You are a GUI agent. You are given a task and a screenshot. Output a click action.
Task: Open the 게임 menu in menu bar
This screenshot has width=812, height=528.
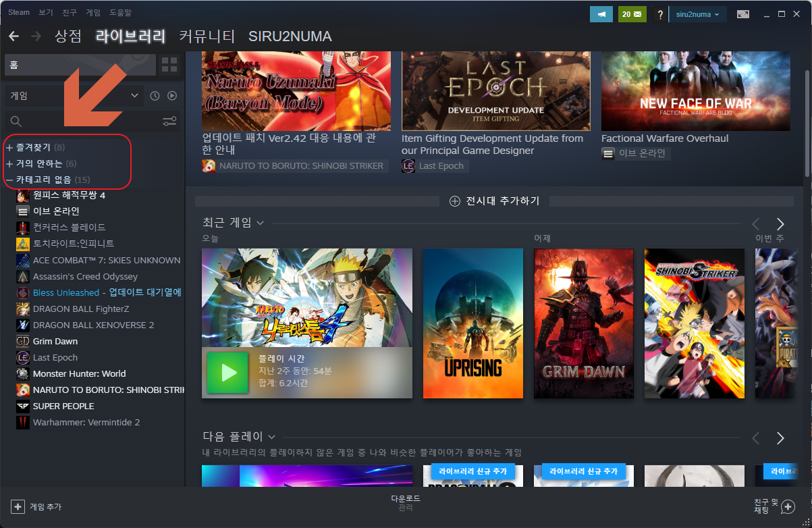[93, 12]
